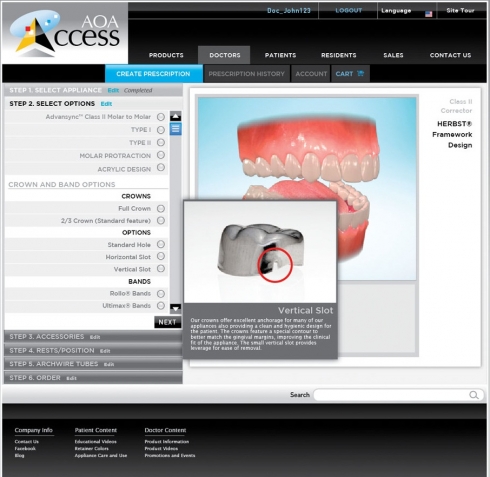Click the AOA Access logo

tap(65, 33)
